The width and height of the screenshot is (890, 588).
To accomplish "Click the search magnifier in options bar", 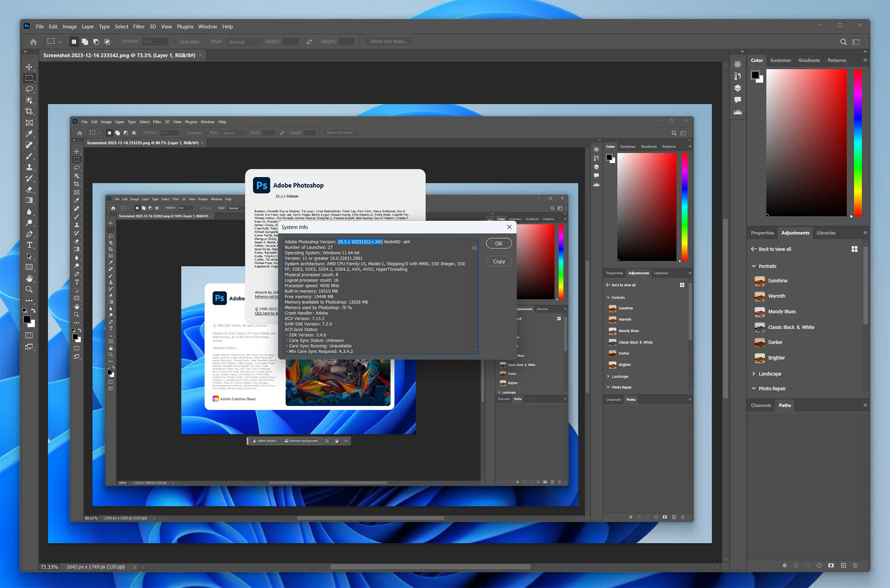I will click(843, 42).
